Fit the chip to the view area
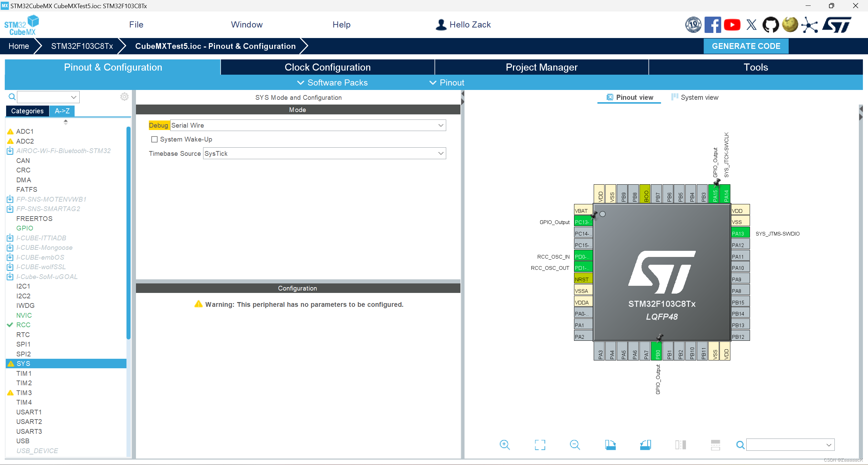 point(540,445)
